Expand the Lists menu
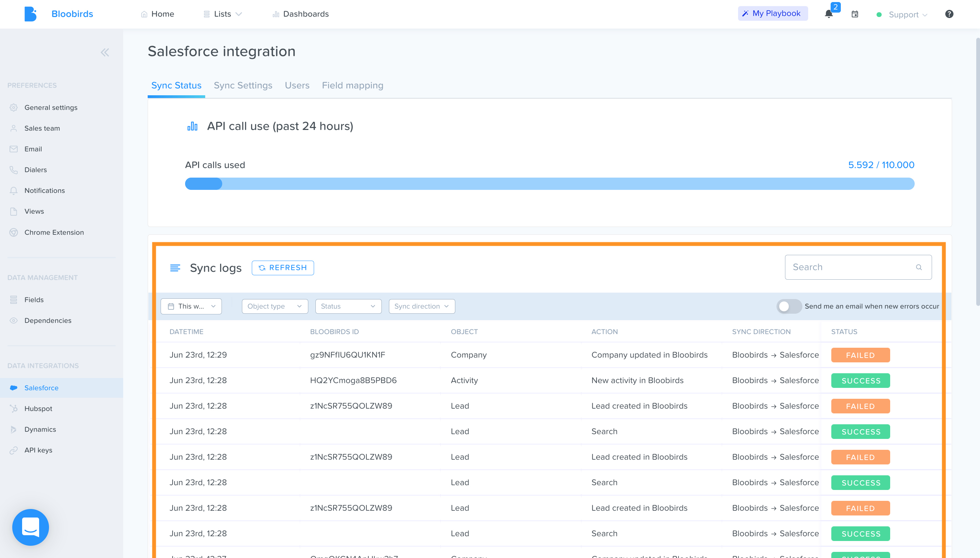Image resolution: width=980 pixels, height=558 pixels. click(223, 14)
